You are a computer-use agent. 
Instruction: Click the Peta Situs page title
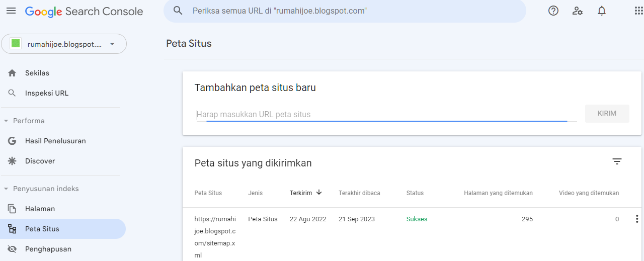pyautogui.click(x=189, y=44)
